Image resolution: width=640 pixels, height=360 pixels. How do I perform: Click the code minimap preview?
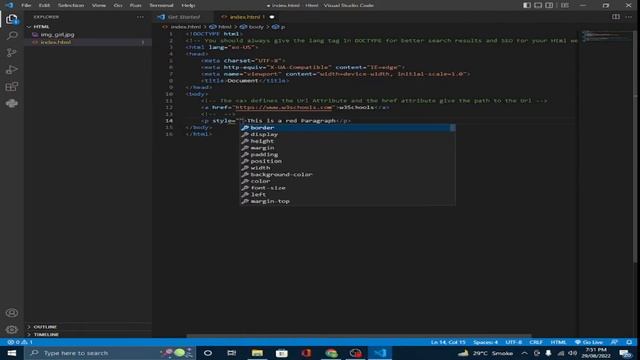607,37
